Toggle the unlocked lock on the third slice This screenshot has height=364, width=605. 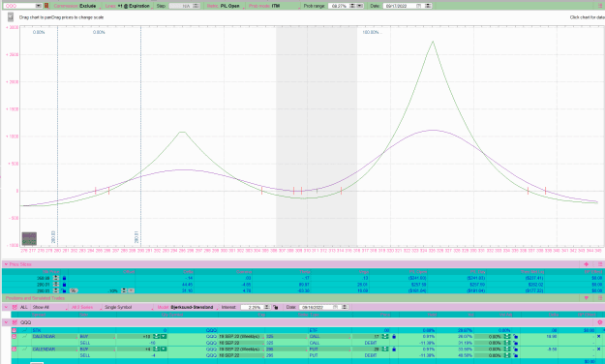point(64,290)
